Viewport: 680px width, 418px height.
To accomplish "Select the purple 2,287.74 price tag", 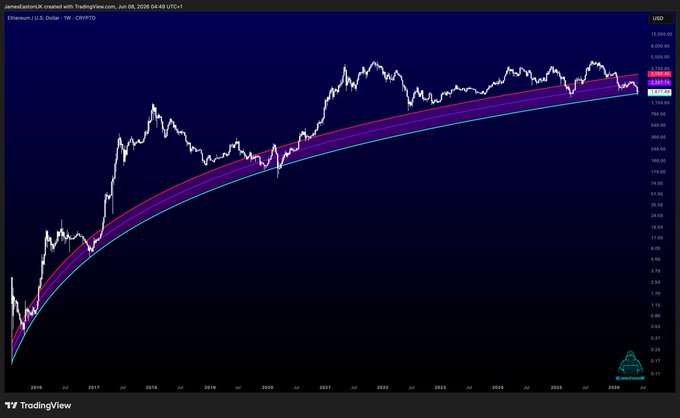I will (660, 82).
